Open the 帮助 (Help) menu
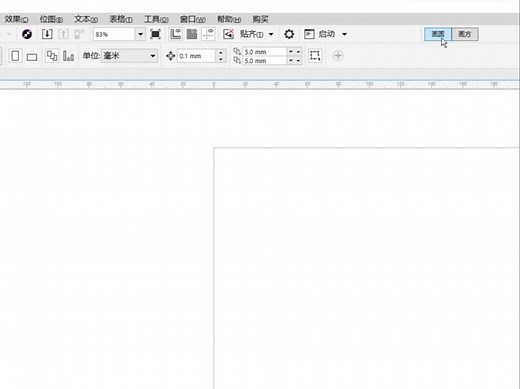This screenshot has width=520, height=389. (229, 19)
